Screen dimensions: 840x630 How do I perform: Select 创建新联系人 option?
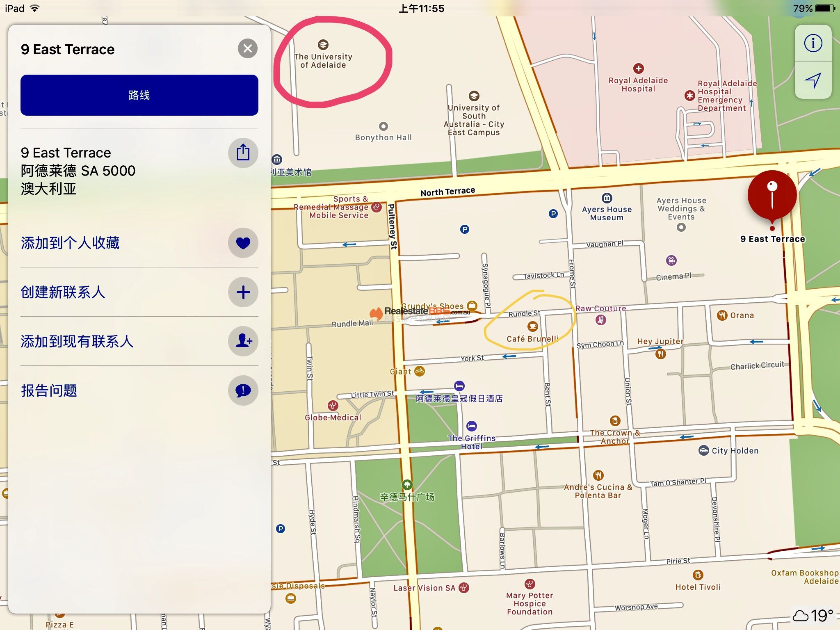coord(63,292)
